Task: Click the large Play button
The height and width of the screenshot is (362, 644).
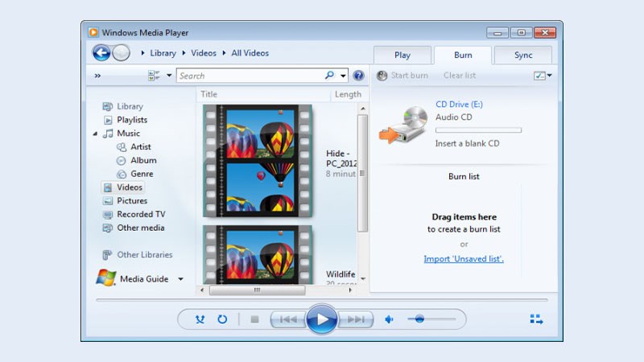Action: click(321, 319)
